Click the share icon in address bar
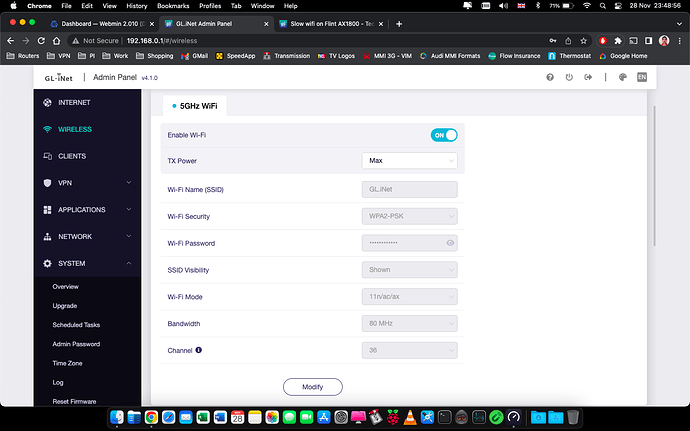Viewport: 690px width, 431px height. pyautogui.click(x=568, y=41)
